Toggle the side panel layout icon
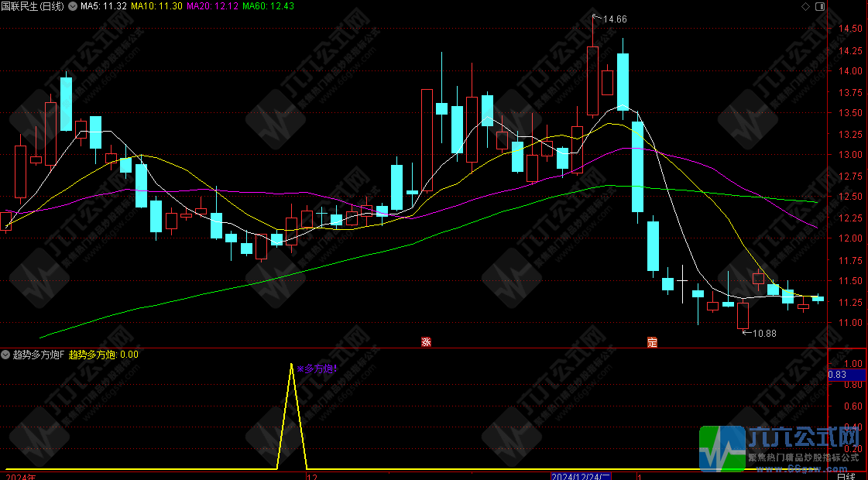Screen dimensions: 868x480 click(x=820, y=6)
